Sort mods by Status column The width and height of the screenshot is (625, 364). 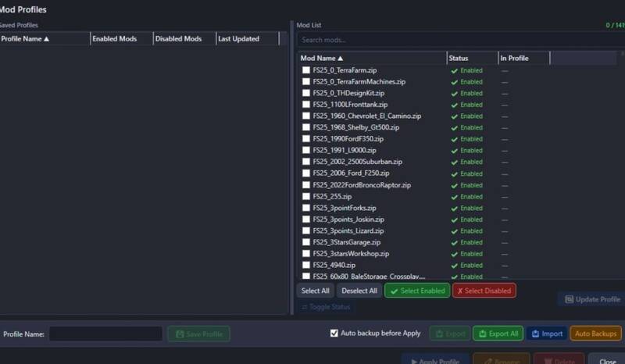(x=472, y=58)
